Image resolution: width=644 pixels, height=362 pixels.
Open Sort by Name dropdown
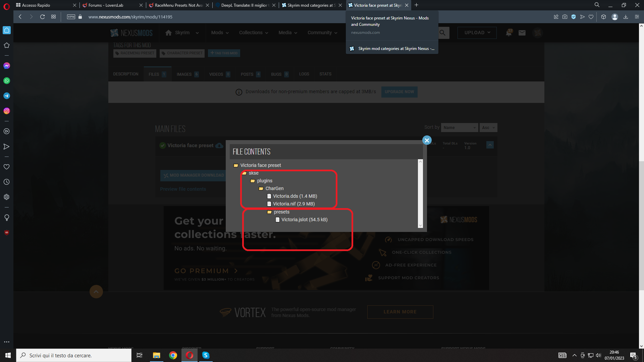click(x=460, y=127)
